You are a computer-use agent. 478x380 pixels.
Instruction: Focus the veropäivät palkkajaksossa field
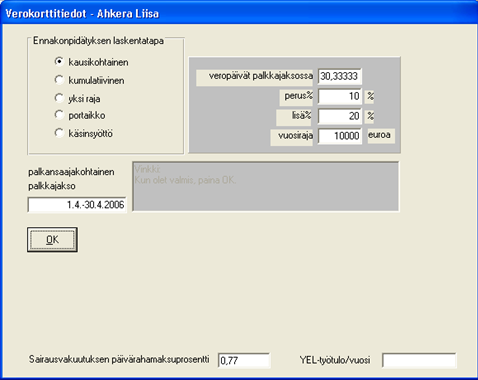pyautogui.click(x=340, y=76)
